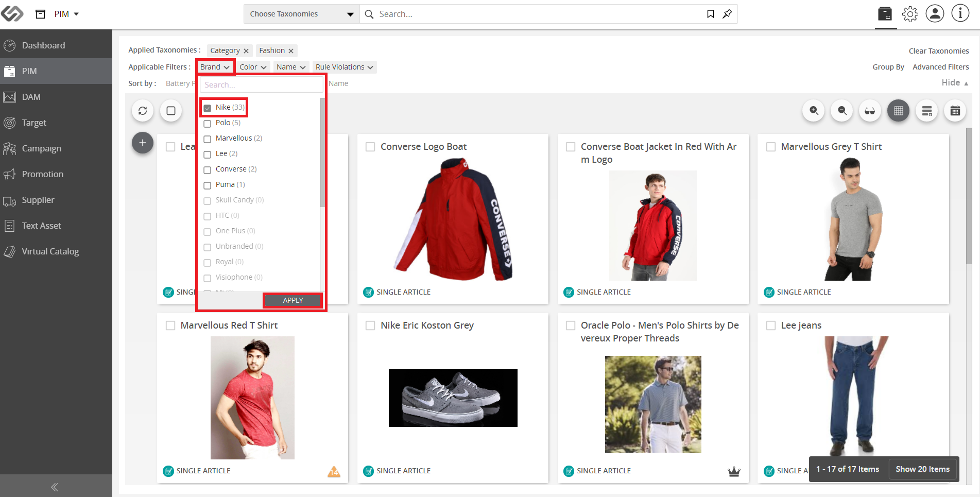Click the article icon on Nike Eric Koston card
980x497 pixels.
pos(368,471)
